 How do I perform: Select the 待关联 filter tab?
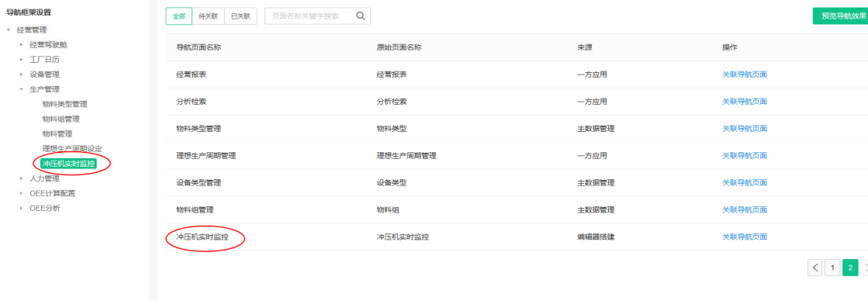coord(209,16)
